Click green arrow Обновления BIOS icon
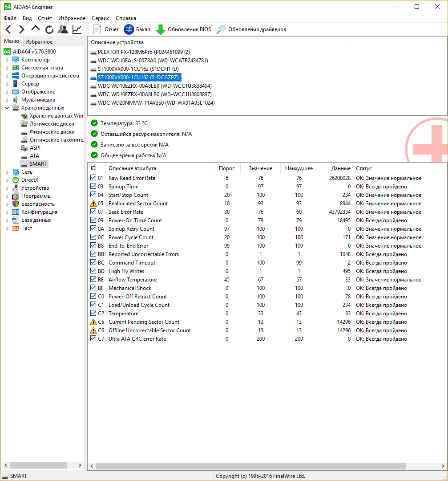This screenshot has width=448, height=481. [160, 30]
